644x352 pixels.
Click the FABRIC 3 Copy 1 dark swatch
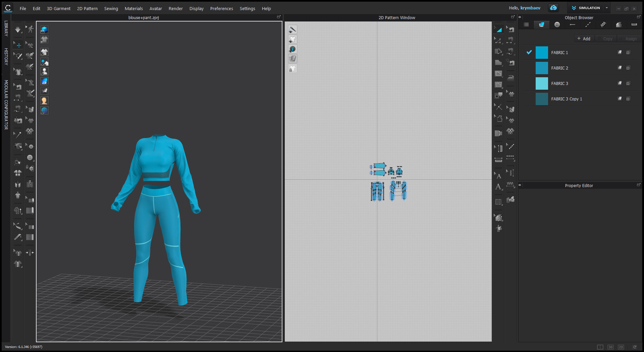tap(542, 99)
